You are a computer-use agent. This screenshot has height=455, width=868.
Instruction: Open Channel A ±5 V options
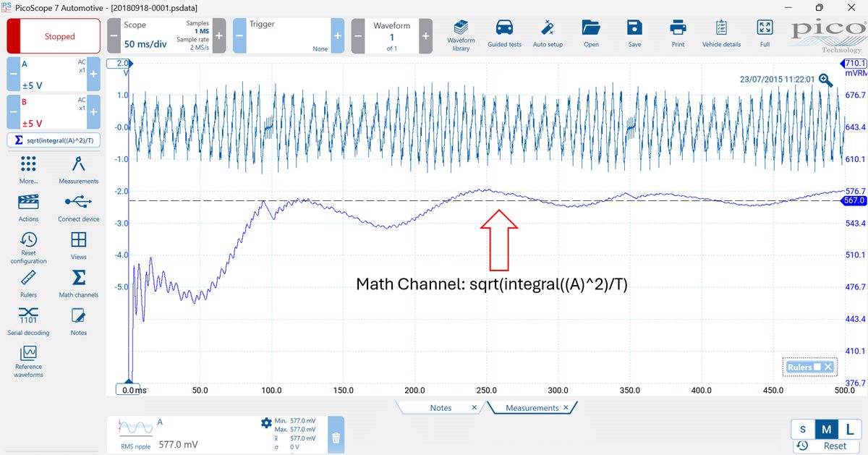pos(54,75)
